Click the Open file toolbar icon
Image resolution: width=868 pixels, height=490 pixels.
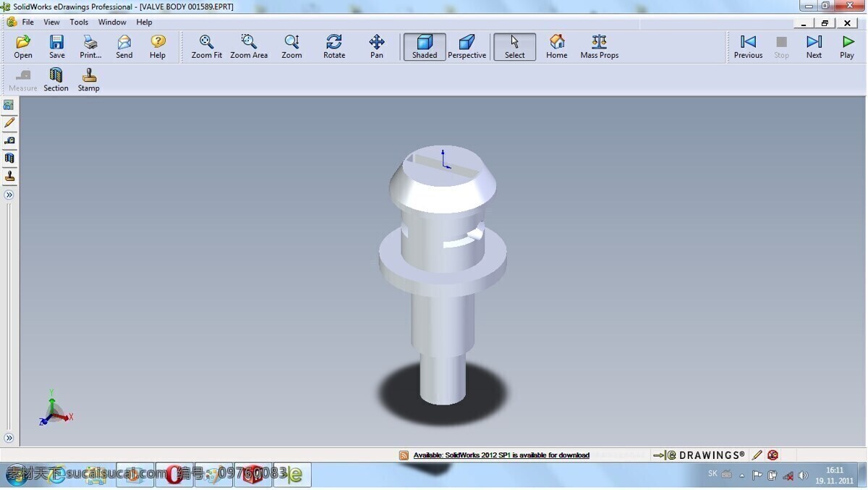(x=23, y=46)
